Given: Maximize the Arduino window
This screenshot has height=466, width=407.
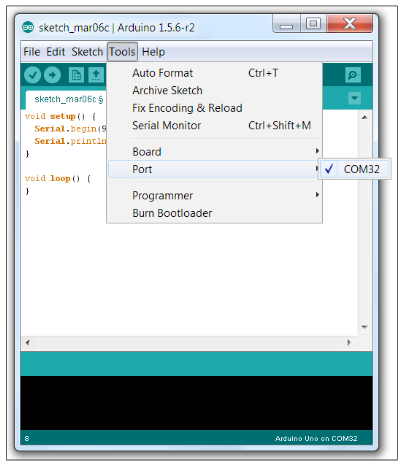Looking at the screenshot, I should point(313,23).
